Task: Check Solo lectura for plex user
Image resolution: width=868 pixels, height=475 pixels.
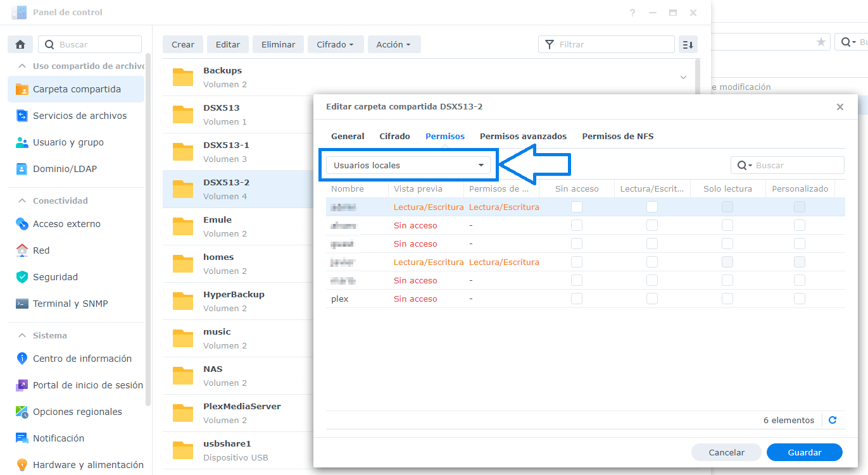Action: tap(727, 299)
